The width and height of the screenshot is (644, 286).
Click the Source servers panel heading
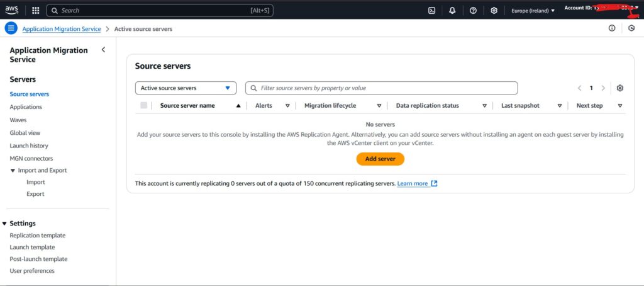pyautogui.click(x=163, y=66)
